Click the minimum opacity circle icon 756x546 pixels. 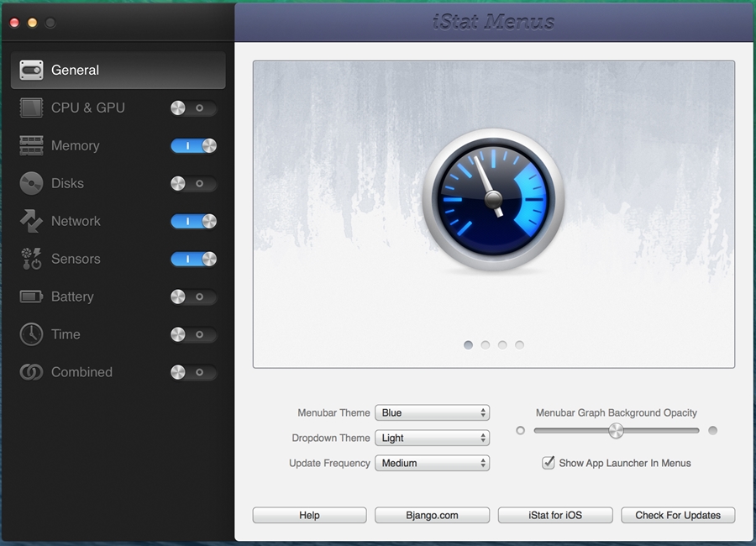[x=520, y=430]
